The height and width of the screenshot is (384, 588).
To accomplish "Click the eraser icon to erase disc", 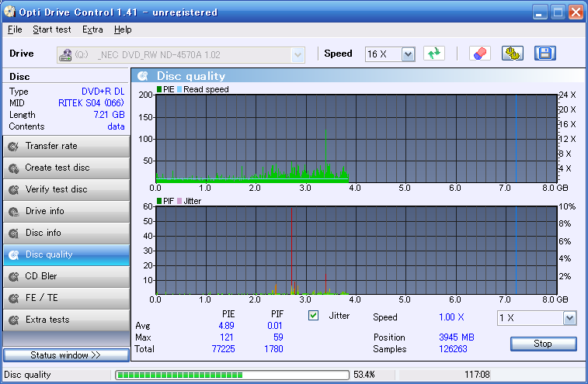I will tap(479, 54).
